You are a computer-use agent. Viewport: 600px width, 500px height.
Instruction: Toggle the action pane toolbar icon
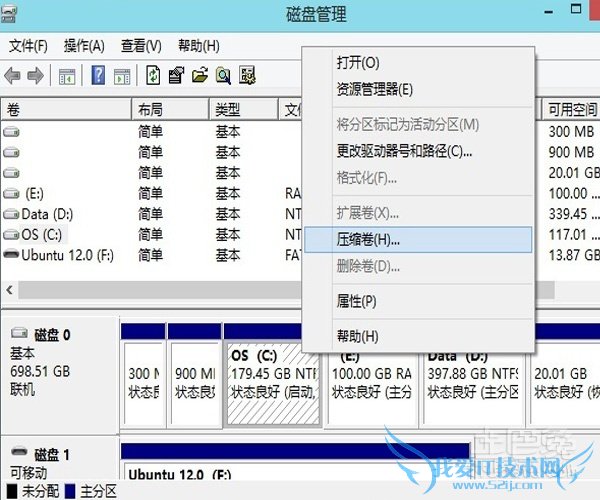[122, 76]
